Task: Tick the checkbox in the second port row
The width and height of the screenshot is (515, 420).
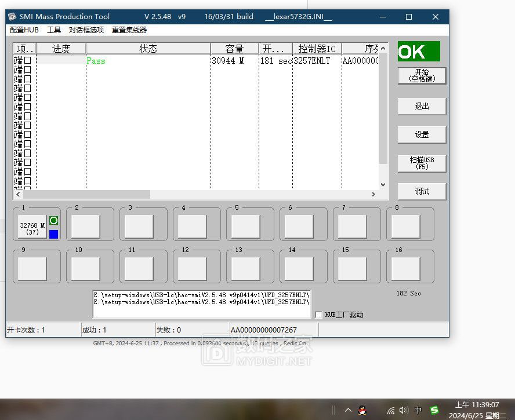Action: pos(27,68)
